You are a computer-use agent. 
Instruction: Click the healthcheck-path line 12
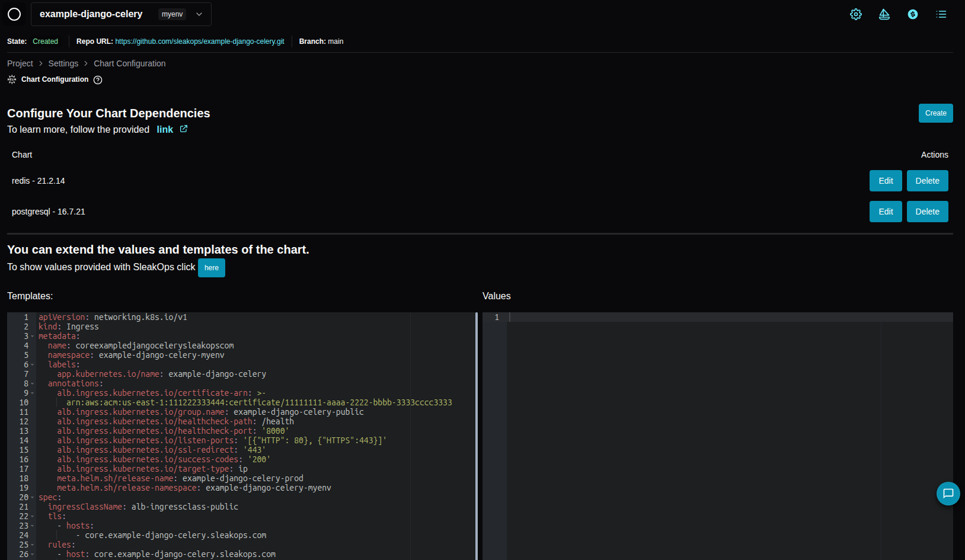click(x=175, y=422)
